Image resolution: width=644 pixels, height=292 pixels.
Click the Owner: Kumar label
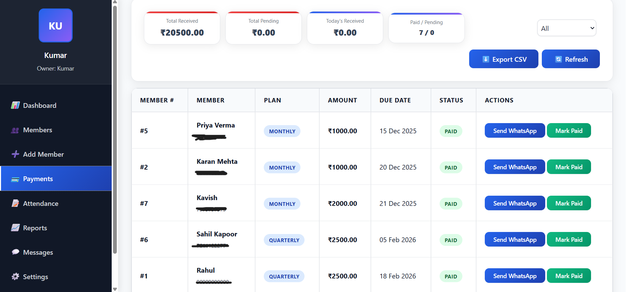click(56, 69)
